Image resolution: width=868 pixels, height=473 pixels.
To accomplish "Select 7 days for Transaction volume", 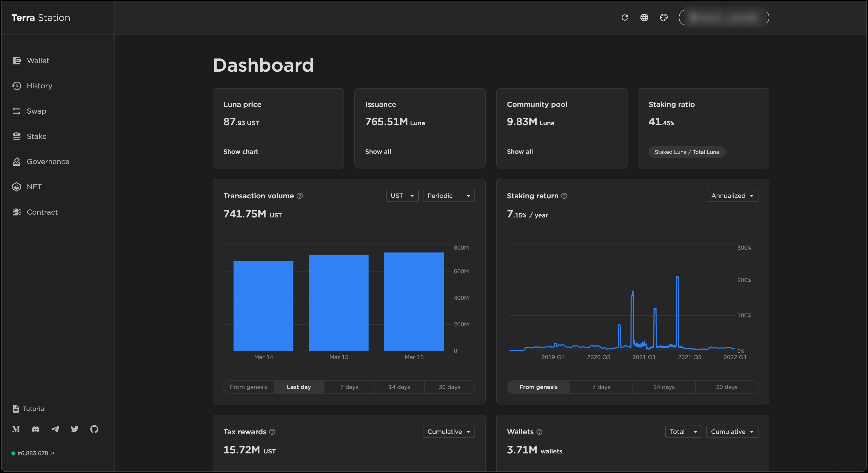I will click(x=349, y=387).
